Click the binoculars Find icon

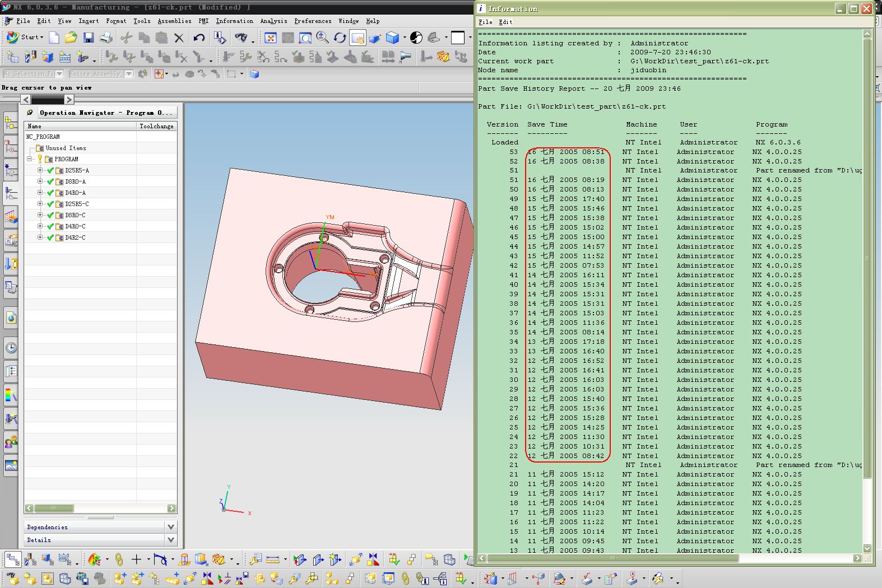tap(241, 38)
